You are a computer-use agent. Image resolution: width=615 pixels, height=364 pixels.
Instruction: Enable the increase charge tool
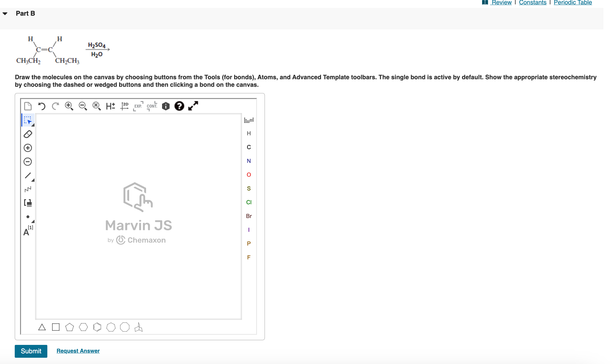(28, 148)
